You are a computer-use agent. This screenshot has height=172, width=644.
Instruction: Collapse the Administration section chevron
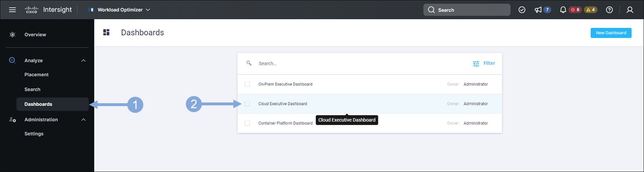click(x=84, y=120)
